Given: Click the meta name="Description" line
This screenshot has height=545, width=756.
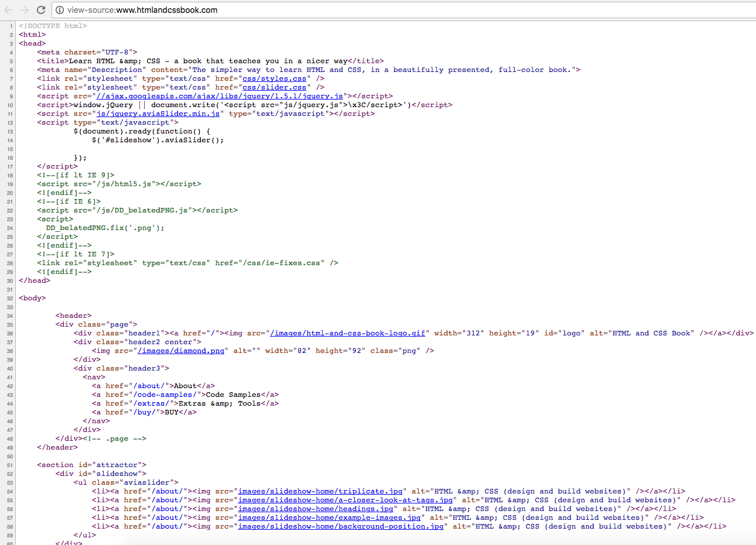Looking at the screenshot, I should pyautogui.click(x=309, y=70).
